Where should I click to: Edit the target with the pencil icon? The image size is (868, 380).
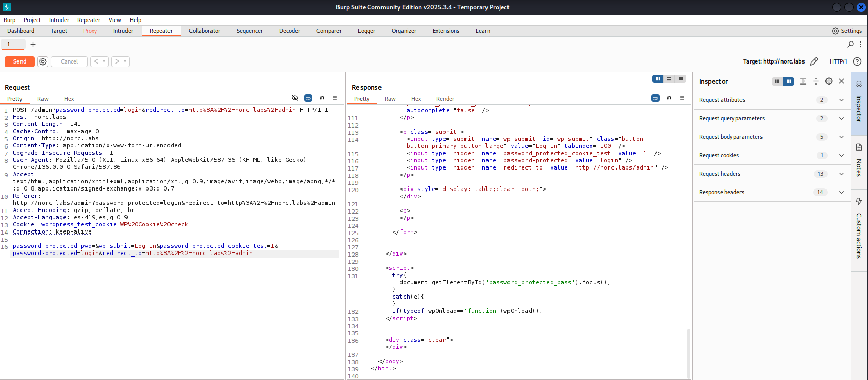814,61
